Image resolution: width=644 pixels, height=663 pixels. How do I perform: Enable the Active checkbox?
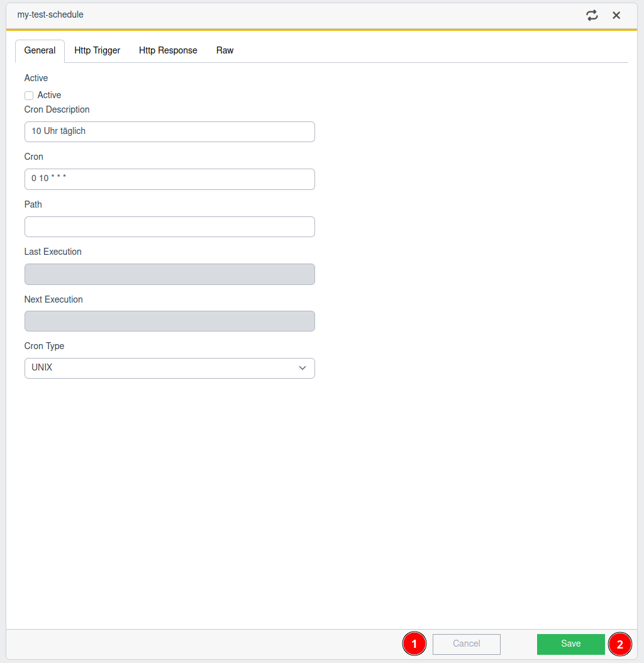point(29,96)
